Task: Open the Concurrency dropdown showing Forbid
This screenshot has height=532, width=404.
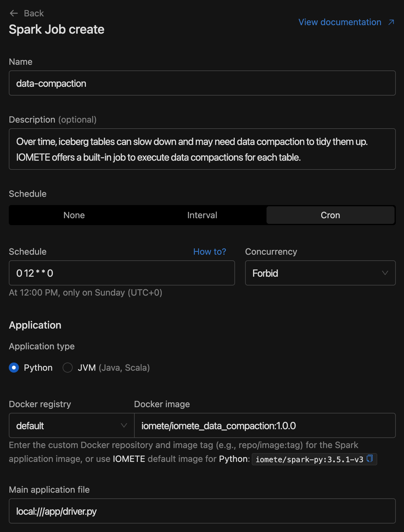Action: (320, 273)
